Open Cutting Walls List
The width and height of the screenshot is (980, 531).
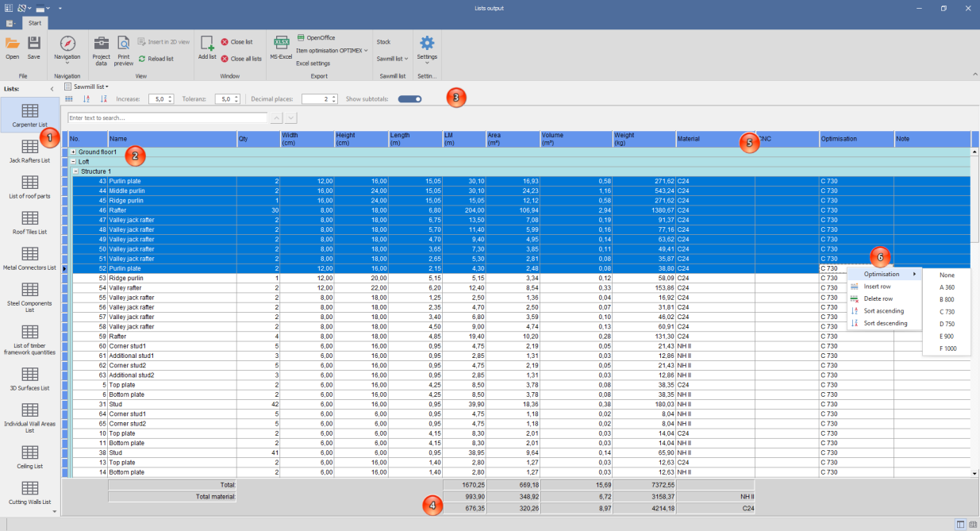[30, 492]
